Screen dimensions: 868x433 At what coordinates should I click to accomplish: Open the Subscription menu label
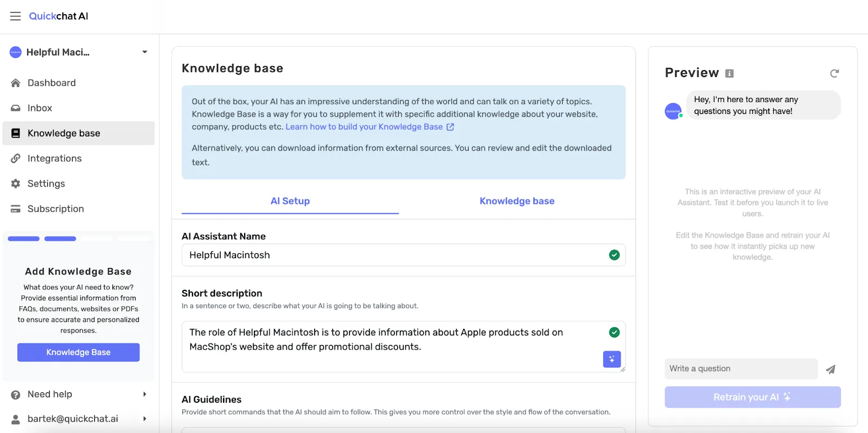click(56, 209)
